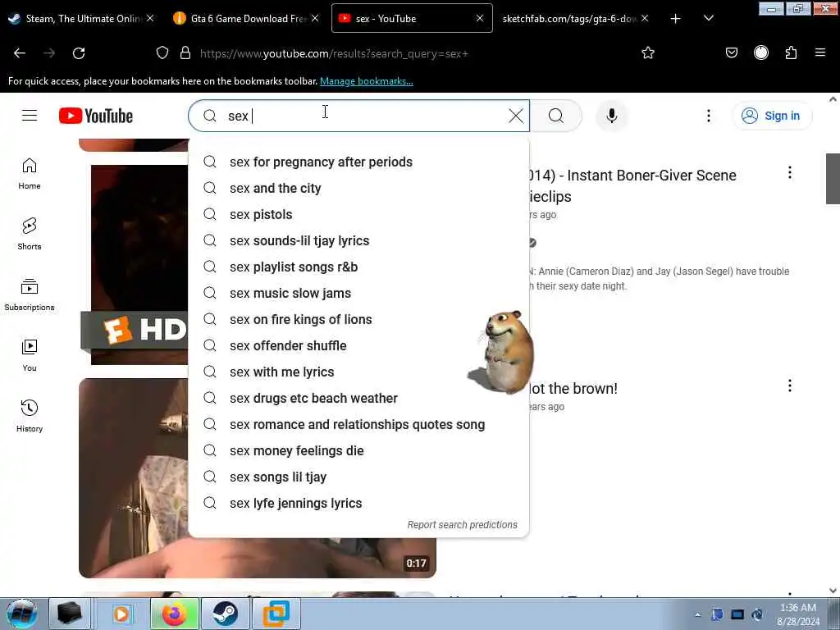The width and height of the screenshot is (840, 630).
Task: Close the sex - YouTube tab
Action: 480,18
